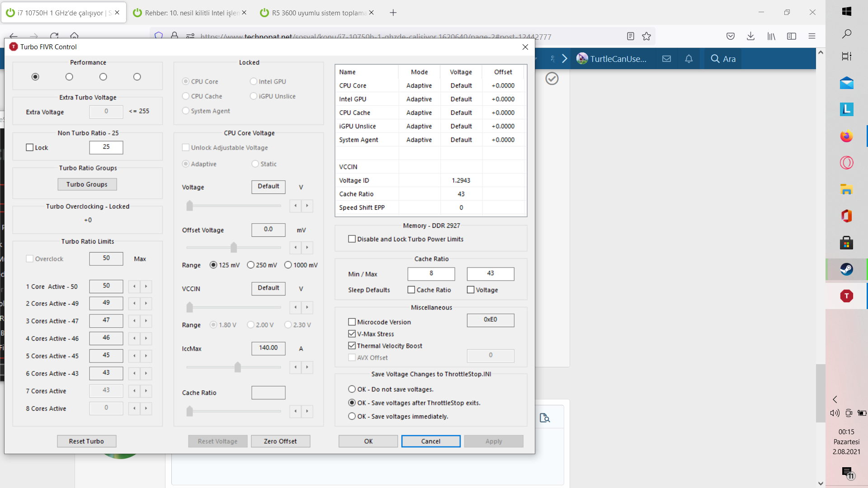Switch to the Rehber 10. nesil tab
Screen dimensions: 868x488
click(x=190, y=13)
